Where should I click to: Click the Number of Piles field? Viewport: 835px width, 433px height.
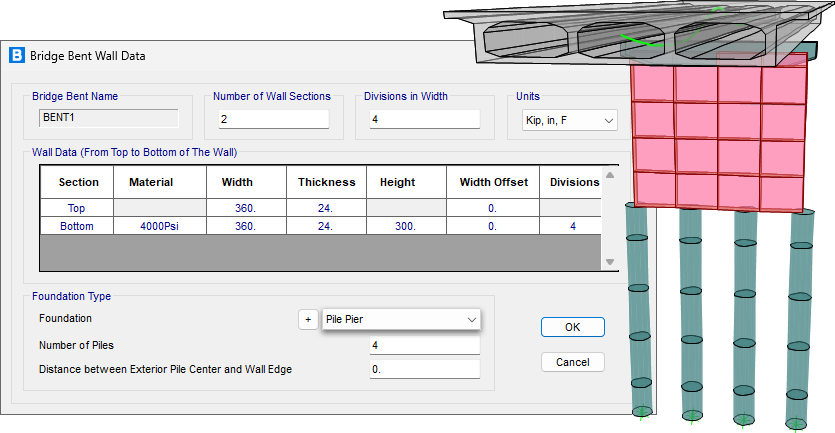coord(424,346)
